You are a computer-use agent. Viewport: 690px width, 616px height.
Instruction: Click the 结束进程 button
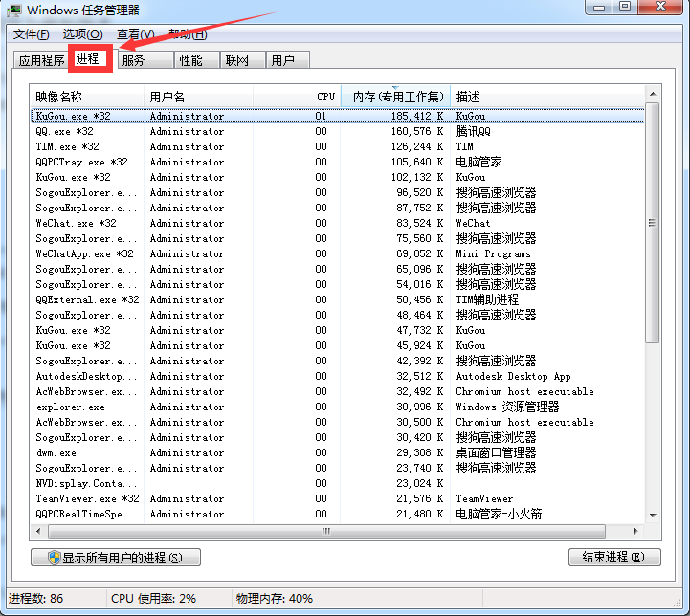614,557
